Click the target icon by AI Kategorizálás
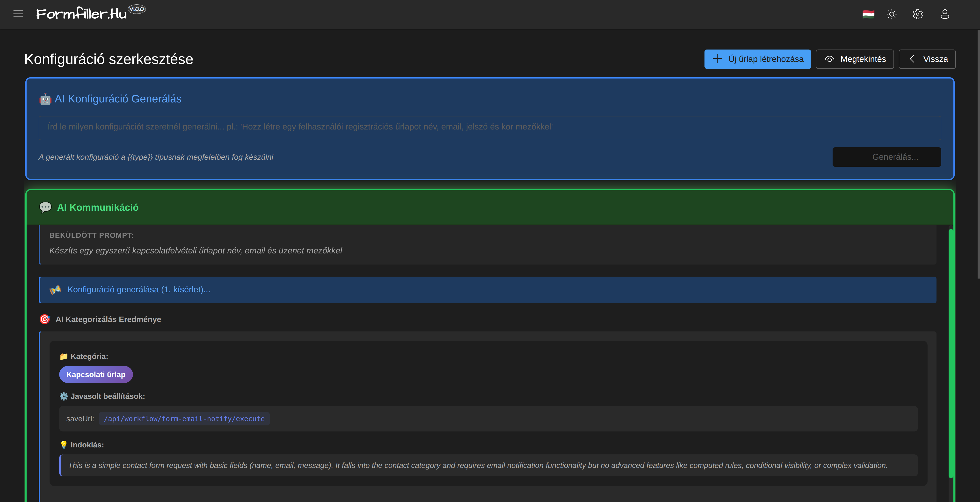 tap(45, 319)
